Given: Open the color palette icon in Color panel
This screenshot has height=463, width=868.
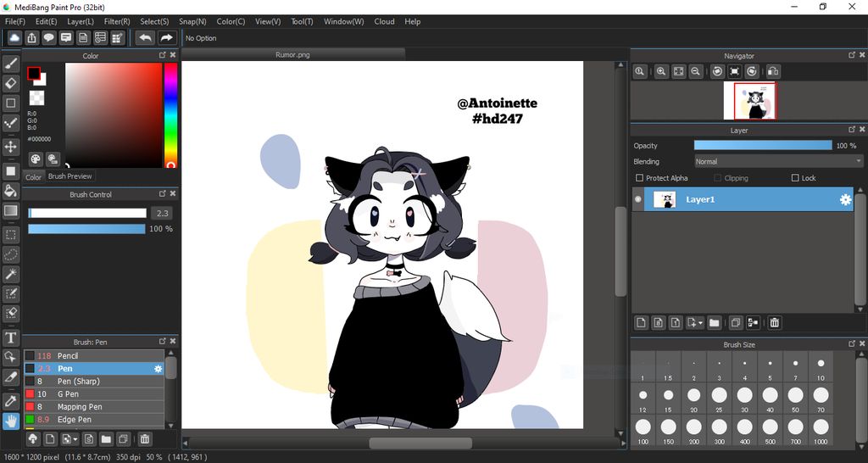Looking at the screenshot, I should click(x=36, y=159).
